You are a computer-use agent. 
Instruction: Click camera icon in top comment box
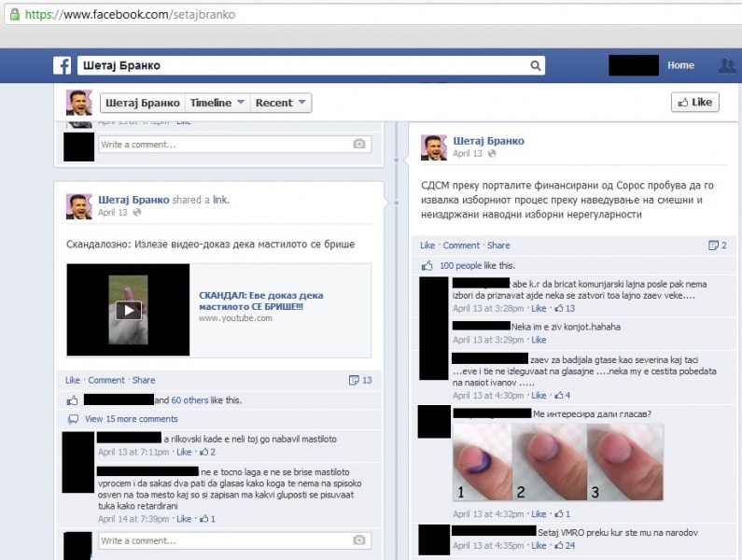click(359, 145)
